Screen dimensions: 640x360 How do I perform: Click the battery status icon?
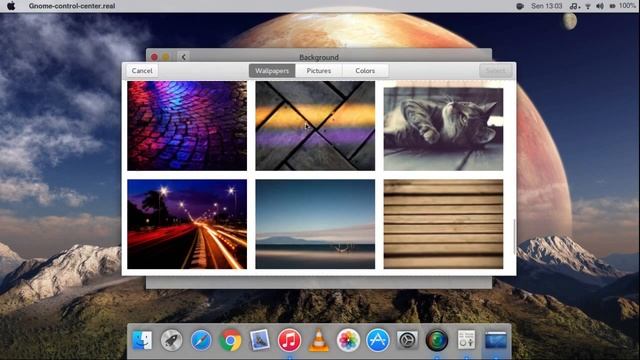point(612,6)
